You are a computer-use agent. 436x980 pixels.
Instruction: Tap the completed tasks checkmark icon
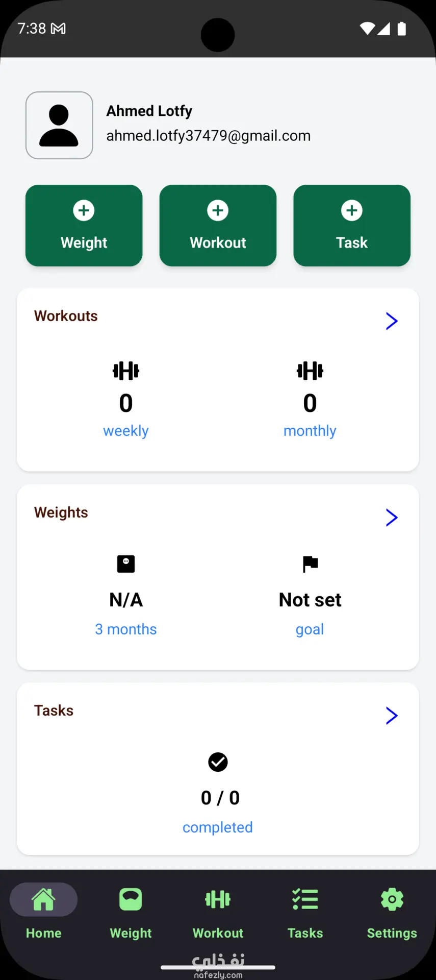click(218, 762)
